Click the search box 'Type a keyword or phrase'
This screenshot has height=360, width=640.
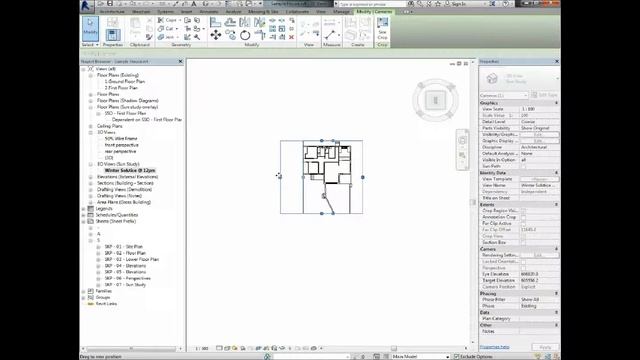point(372,4)
